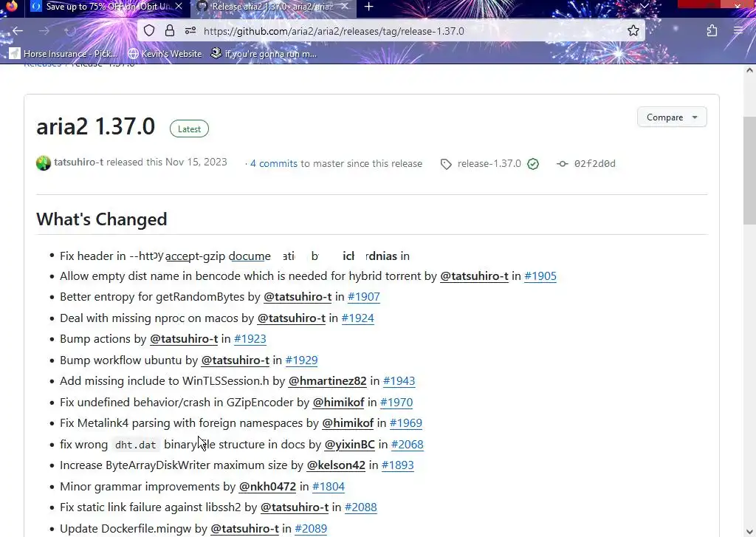This screenshot has height=537, width=756.
Task: Open tatsuhiro-t author profile link
Action: coord(78,162)
